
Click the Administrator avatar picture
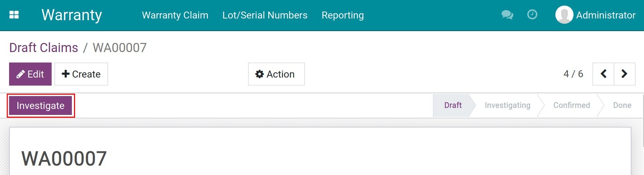pyautogui.click(x=564, y=15)
